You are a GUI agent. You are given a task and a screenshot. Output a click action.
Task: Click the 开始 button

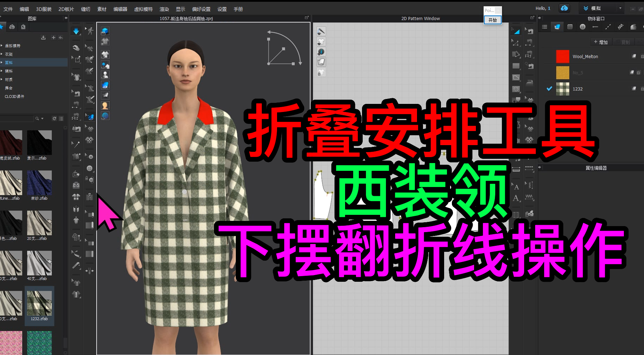(x=492, y=20)
